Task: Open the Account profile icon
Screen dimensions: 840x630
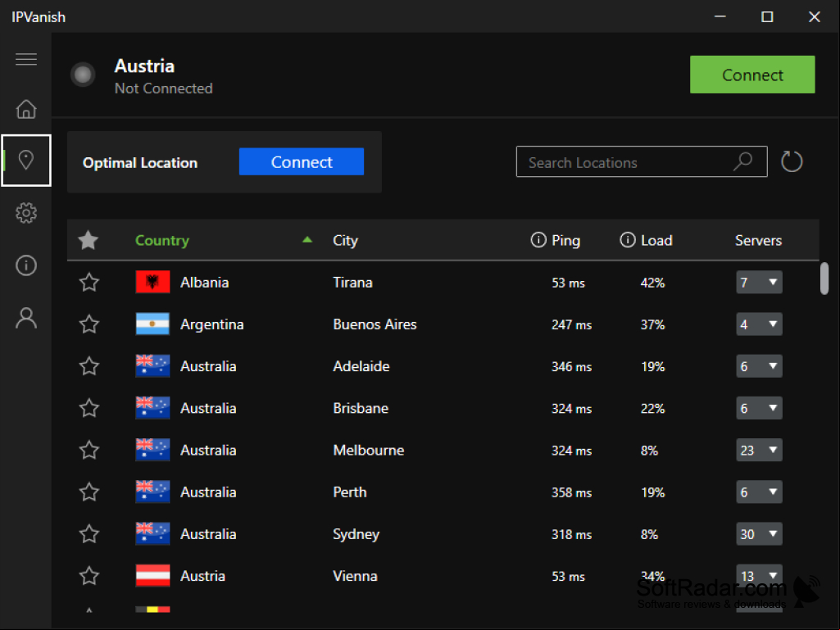Action: (x=25, y=318)
